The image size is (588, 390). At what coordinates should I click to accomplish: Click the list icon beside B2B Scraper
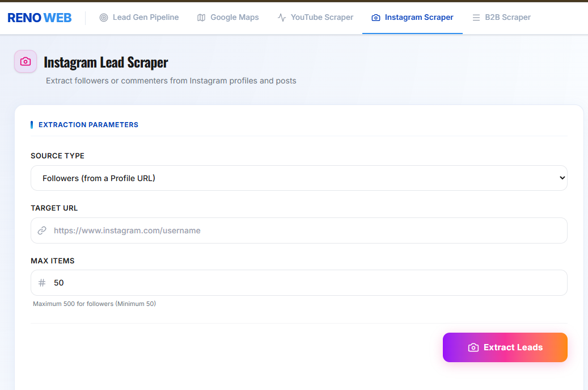click(476, 18)
